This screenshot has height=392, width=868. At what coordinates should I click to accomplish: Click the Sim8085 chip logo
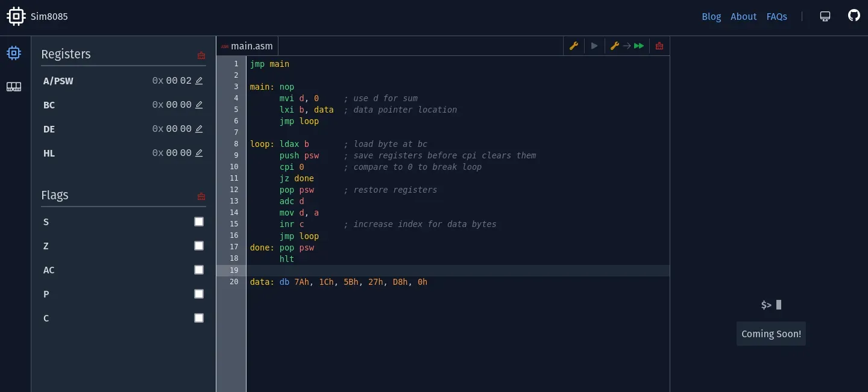(16, 16)
